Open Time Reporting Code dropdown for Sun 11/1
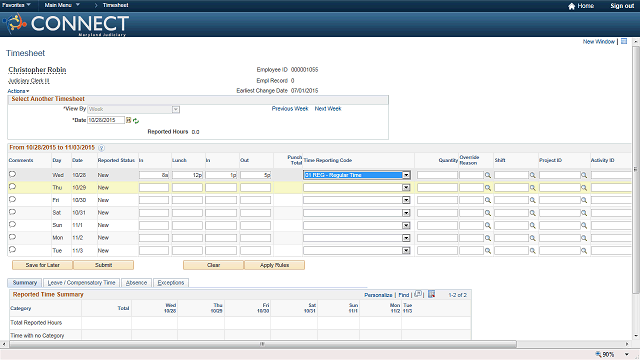 point(406,225)
